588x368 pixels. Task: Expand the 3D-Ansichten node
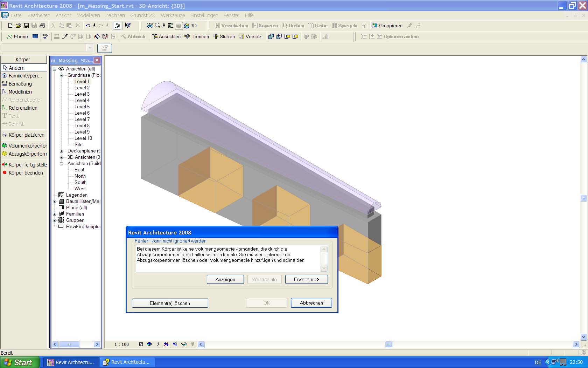pos(62,157)
